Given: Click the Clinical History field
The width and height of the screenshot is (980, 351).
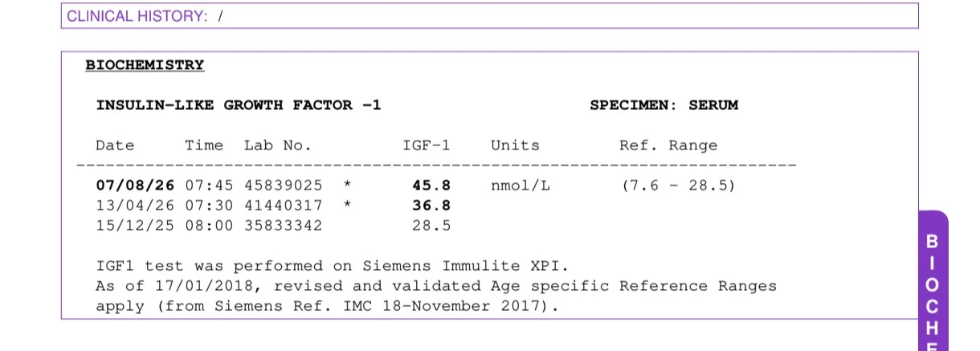Looking at the screenshot, I should (x=489, y=16).
